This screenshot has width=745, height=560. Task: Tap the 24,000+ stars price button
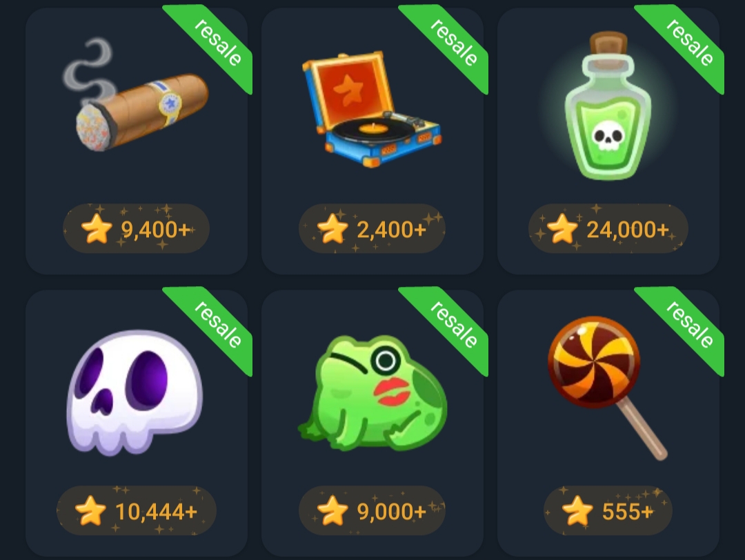point(608,228)
